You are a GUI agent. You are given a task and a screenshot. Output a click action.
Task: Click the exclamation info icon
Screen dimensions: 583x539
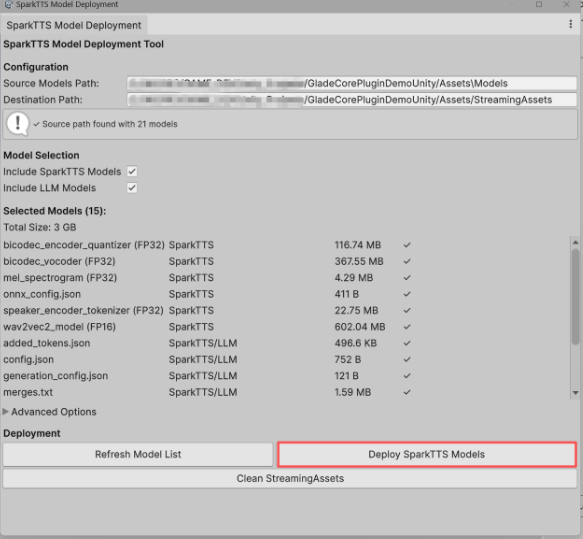(x=17, y=124)
